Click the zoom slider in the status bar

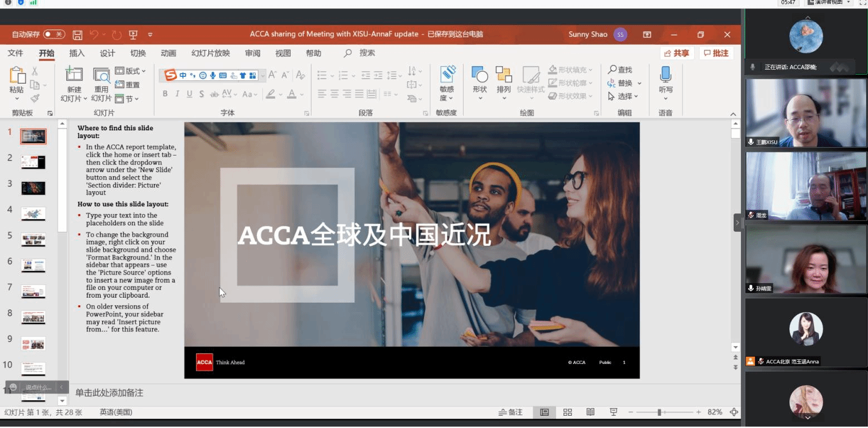click(x=659, y=412)
